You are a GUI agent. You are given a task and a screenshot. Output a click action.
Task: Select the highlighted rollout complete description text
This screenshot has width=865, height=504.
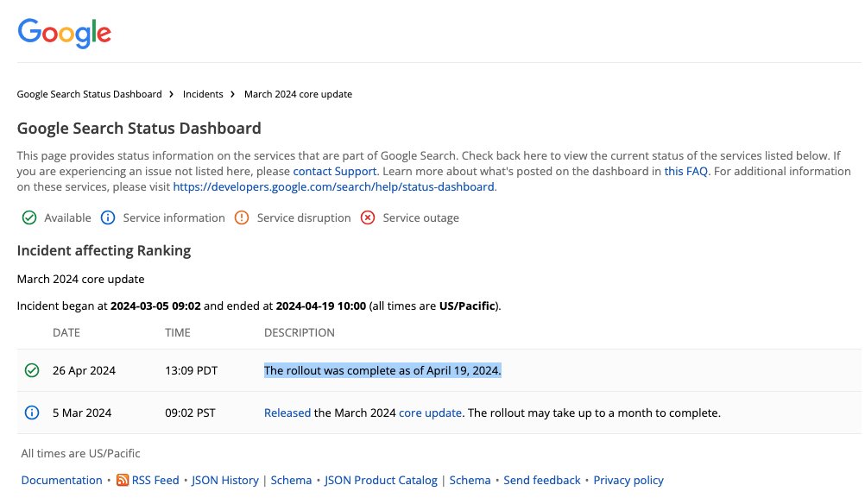click(x=382, y=370)
